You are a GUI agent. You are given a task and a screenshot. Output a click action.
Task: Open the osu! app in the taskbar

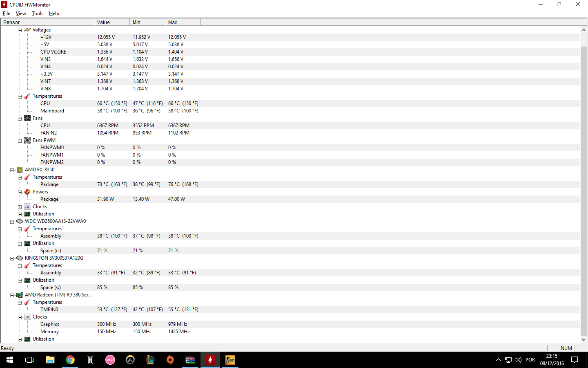coord(110,360)
